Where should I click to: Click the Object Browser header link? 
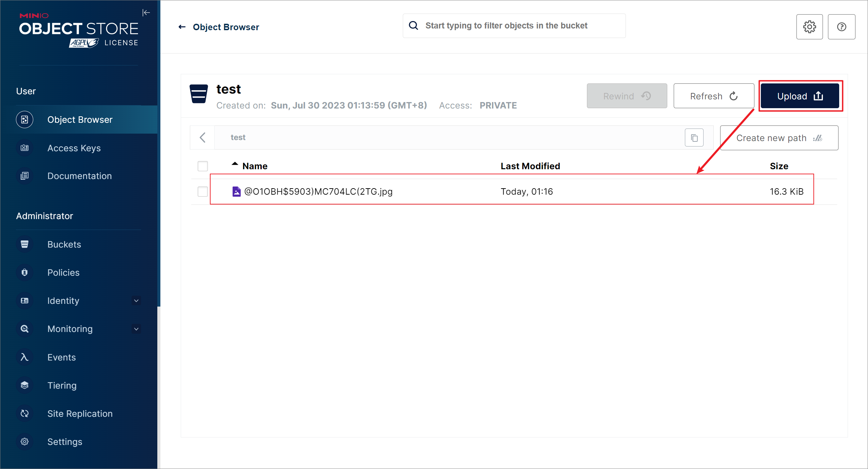point(226,27)
